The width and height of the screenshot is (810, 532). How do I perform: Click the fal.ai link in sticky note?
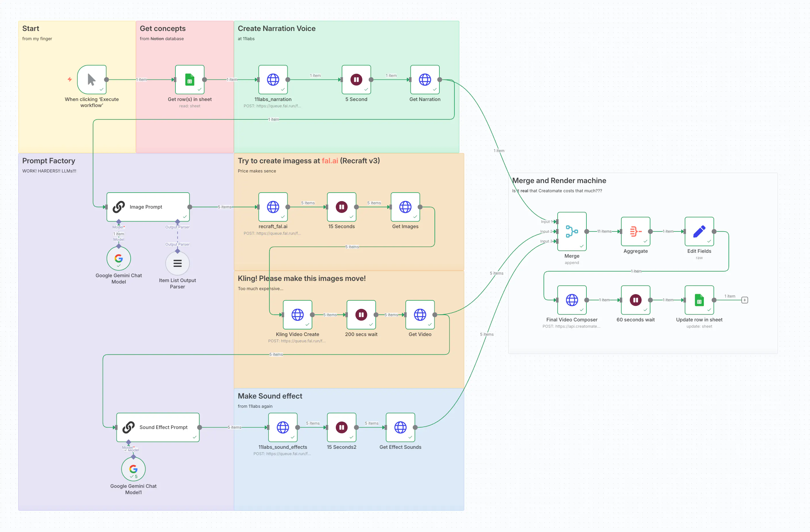click(x=330, y=161)
